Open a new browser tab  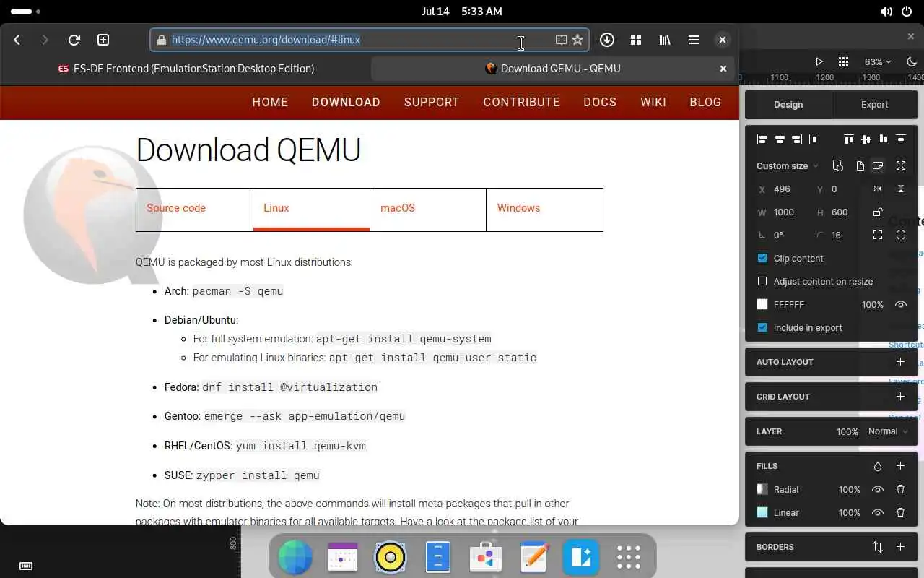[103, 40]
